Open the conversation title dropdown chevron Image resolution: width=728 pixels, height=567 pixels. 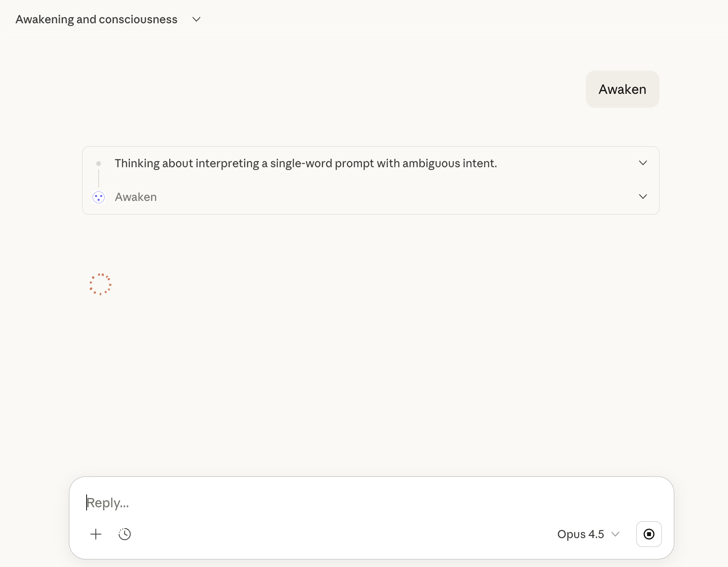point(196,19)
